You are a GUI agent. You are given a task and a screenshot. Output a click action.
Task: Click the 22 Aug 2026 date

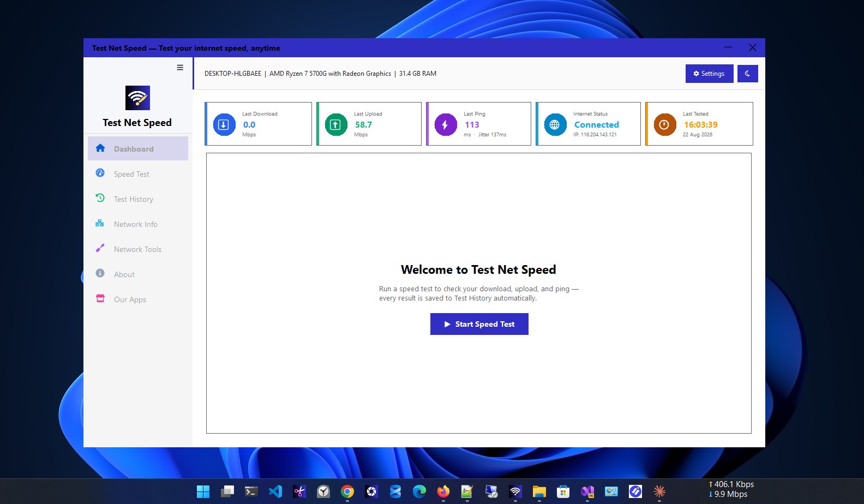698,135
